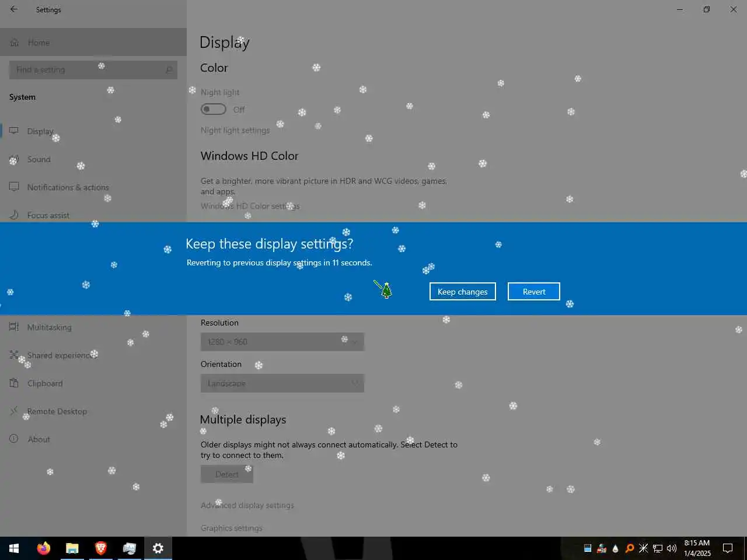
Task: Click the taskbar clock showing 8:15 AM
Action: pyautogui.click(x=697, y=548)
